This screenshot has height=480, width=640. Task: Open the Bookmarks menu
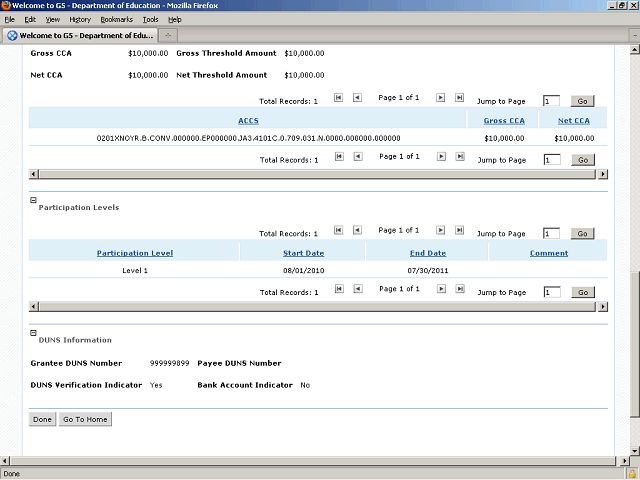pos(116,19)
